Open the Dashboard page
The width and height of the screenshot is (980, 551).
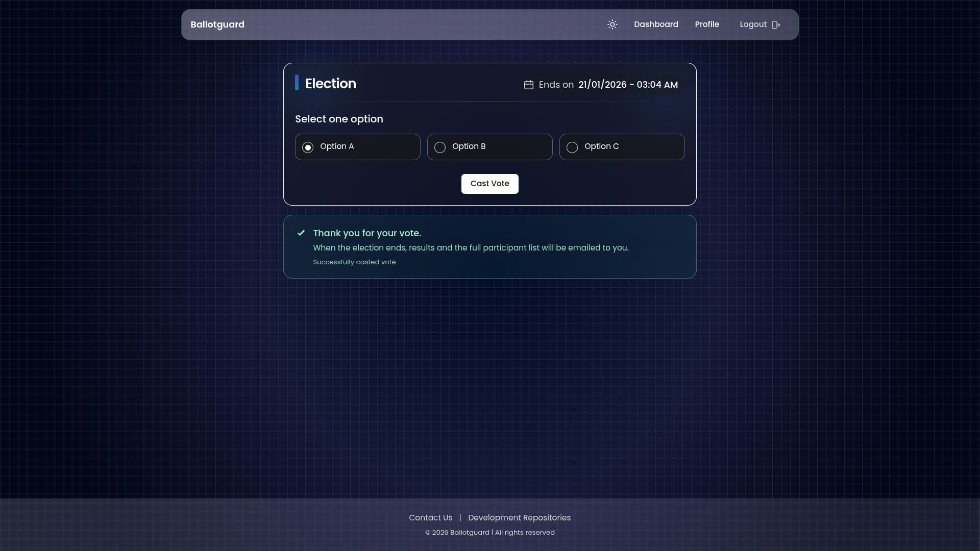pyautogui.click(x=656, y=24)
